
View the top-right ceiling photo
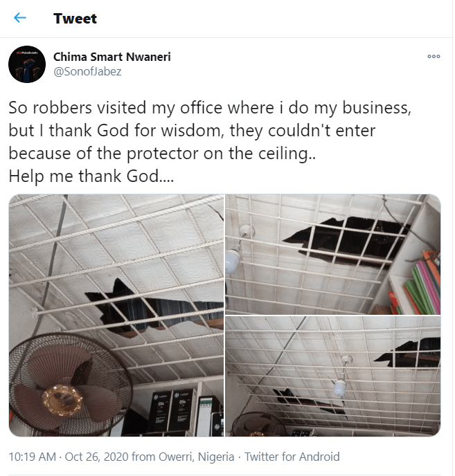tap(332, 253)
